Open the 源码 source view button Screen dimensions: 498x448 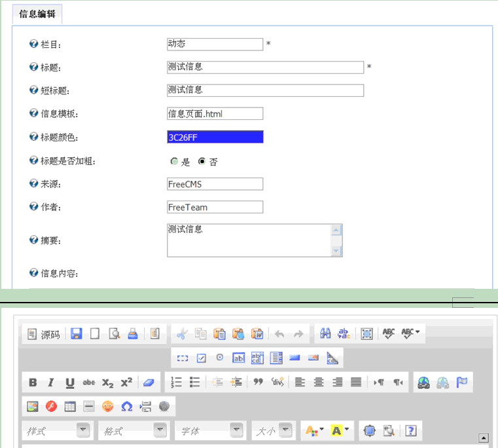[44, 334]
